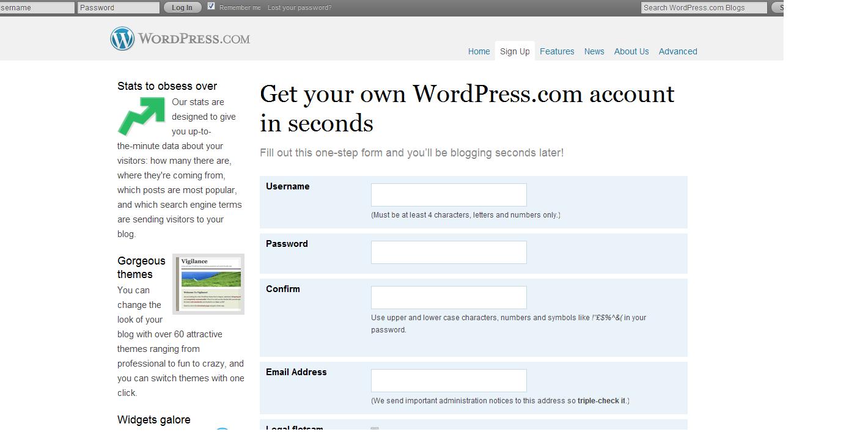The height and width of the screenshot is (432, 868).
Task: Click the 'Stats to obsess over' heading
Action: point(167,86)
